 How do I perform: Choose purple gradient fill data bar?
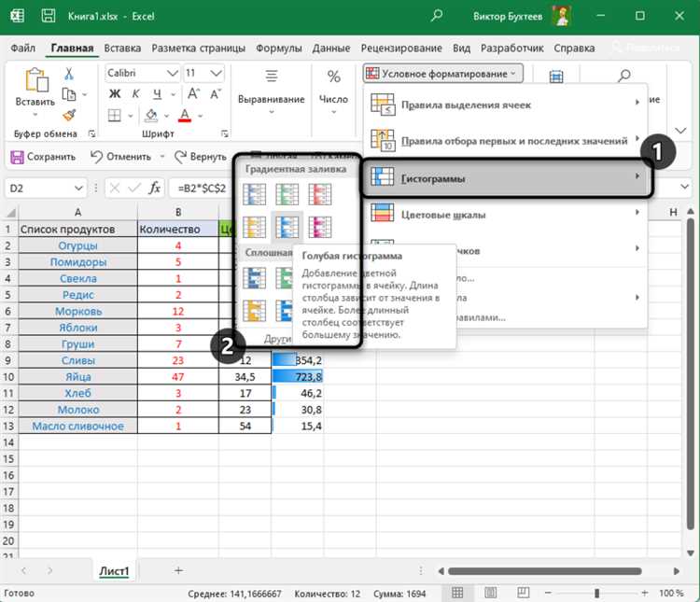(x=320, y=227)
